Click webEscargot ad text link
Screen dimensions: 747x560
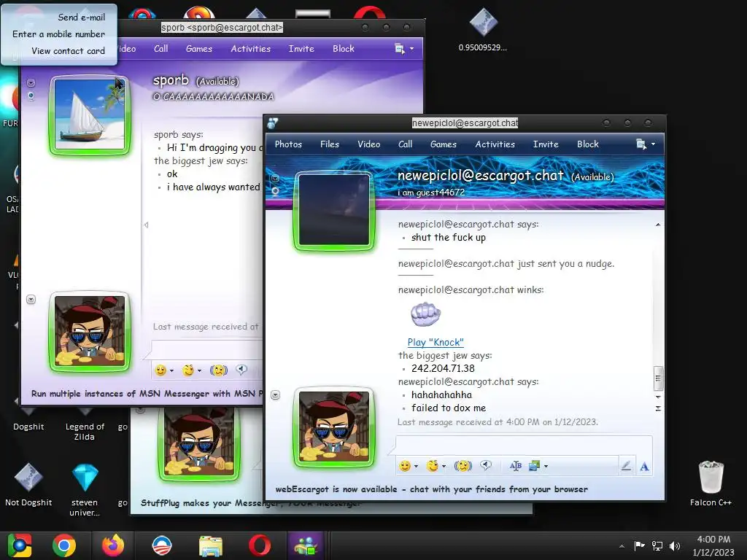[x=432, y=489]
